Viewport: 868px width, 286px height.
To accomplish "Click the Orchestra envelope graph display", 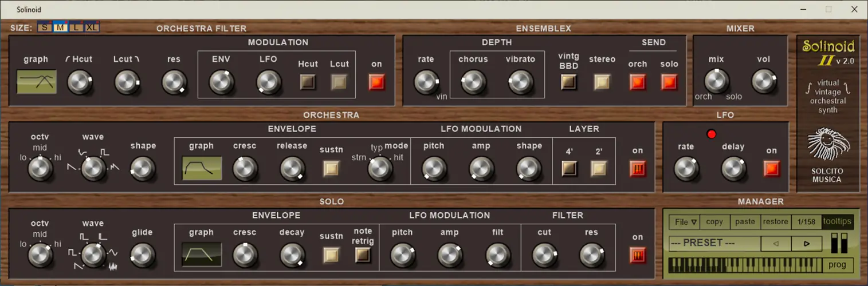I will pos(202,168).
